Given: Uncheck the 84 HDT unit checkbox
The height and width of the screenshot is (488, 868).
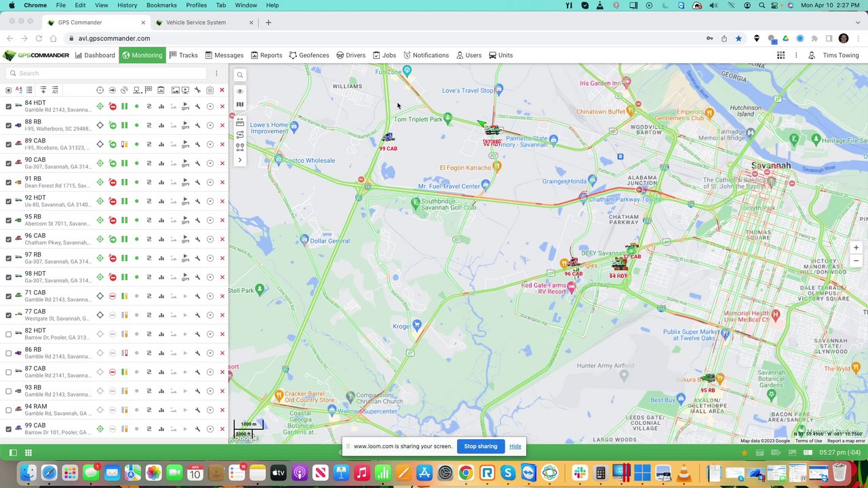Looking at the screenshot, I should [x=8, y=106].
